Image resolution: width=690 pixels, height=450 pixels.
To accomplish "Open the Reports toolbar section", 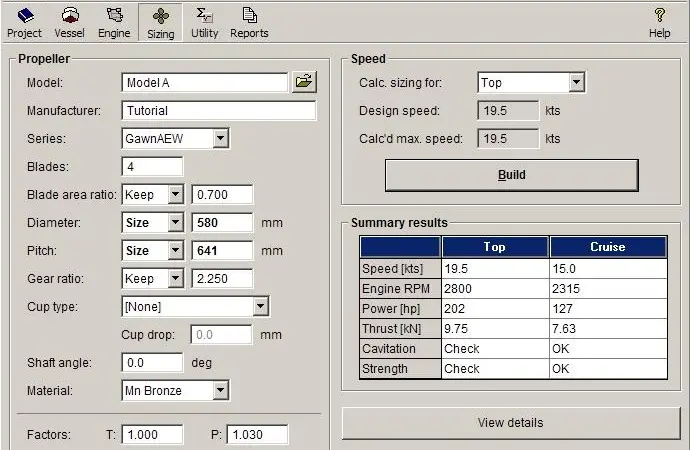I will click(x=249, y=23).
